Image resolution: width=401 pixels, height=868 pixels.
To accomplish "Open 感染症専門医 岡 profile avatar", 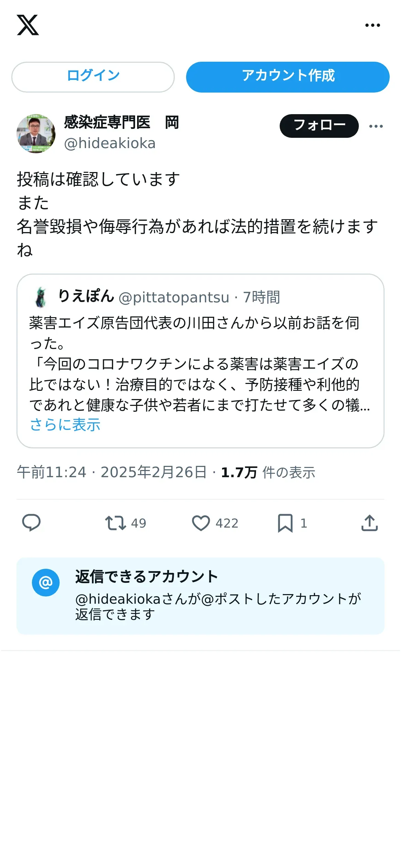I will tap(36, 134).
